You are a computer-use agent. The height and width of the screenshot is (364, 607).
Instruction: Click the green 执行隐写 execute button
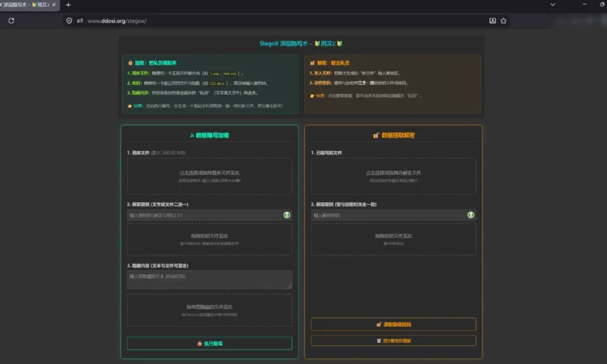click(x=210, y=344)
